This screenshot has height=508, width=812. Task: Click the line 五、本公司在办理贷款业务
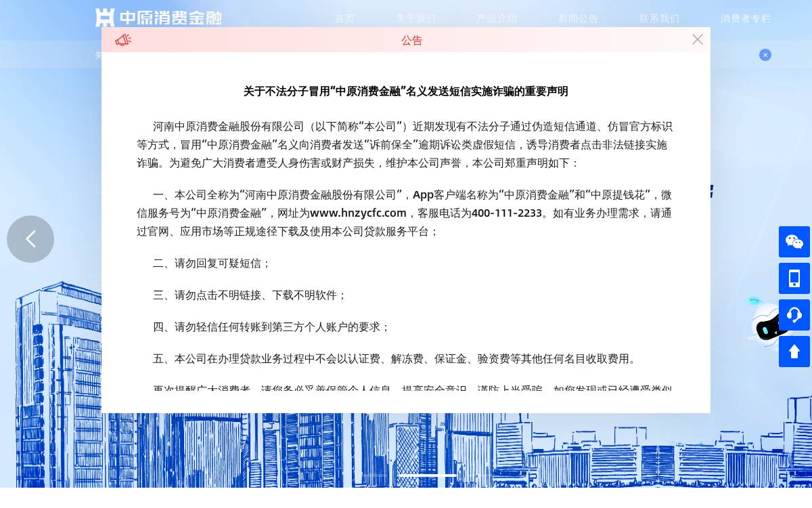[396, 359]
